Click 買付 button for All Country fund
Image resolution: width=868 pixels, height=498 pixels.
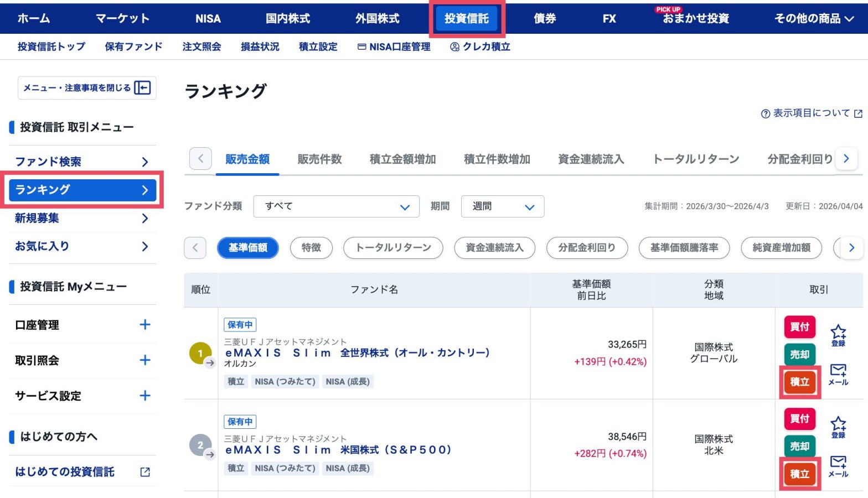click(799, 327)
